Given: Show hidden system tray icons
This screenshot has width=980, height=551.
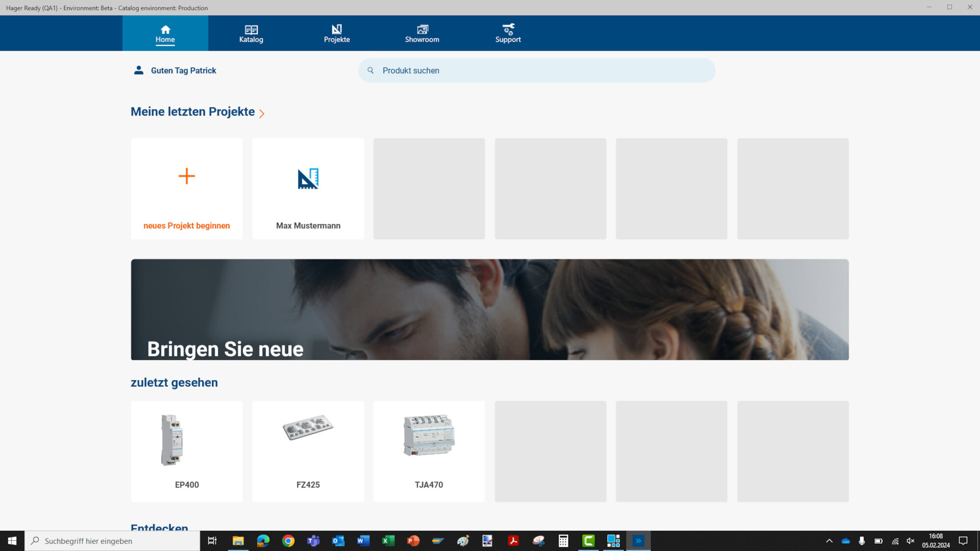Looking at the screenshot, I should [x=829, y=541].
